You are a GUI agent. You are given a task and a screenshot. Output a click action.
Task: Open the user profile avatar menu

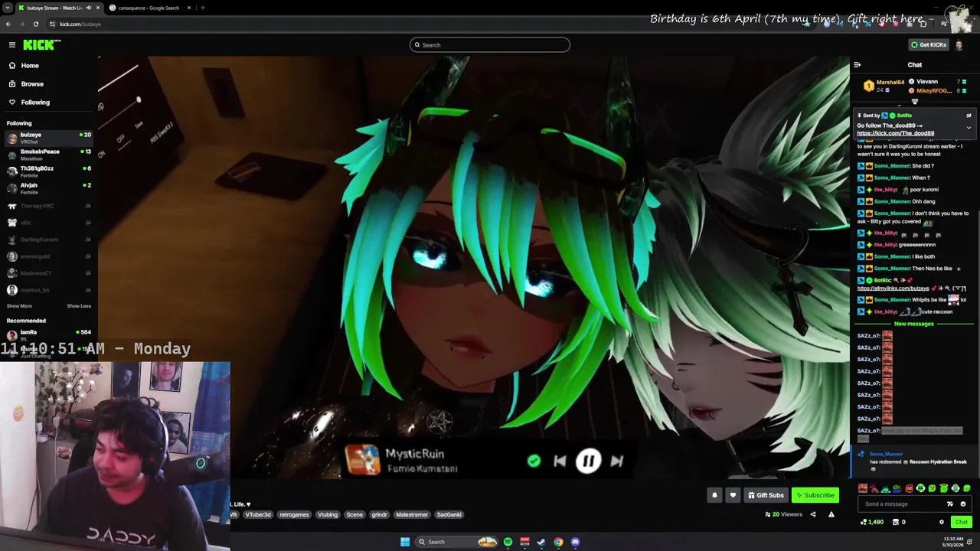(x=959, y=45)
